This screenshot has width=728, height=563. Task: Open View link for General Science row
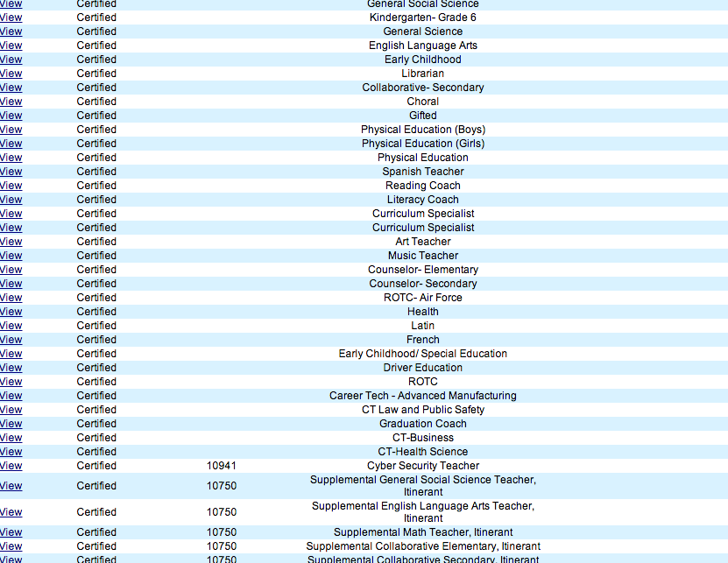click(x=11, y=32)
